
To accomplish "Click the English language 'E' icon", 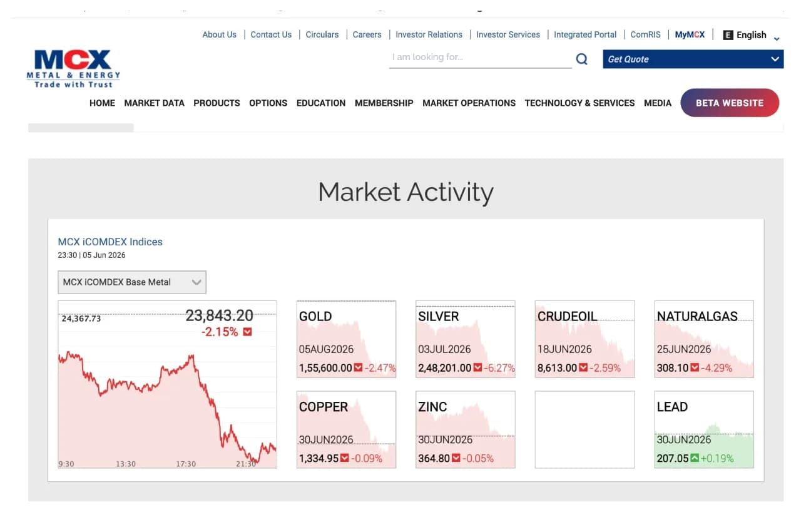I will (x=728, y=35).
